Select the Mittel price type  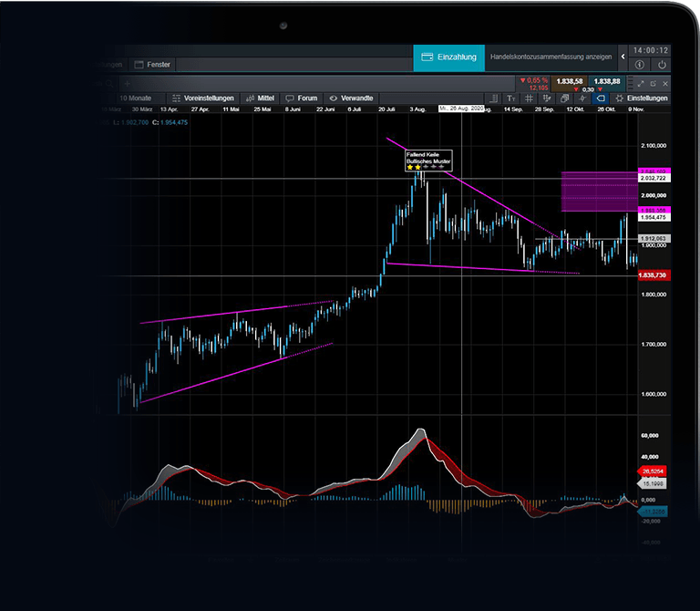click(x=261, y=98)
